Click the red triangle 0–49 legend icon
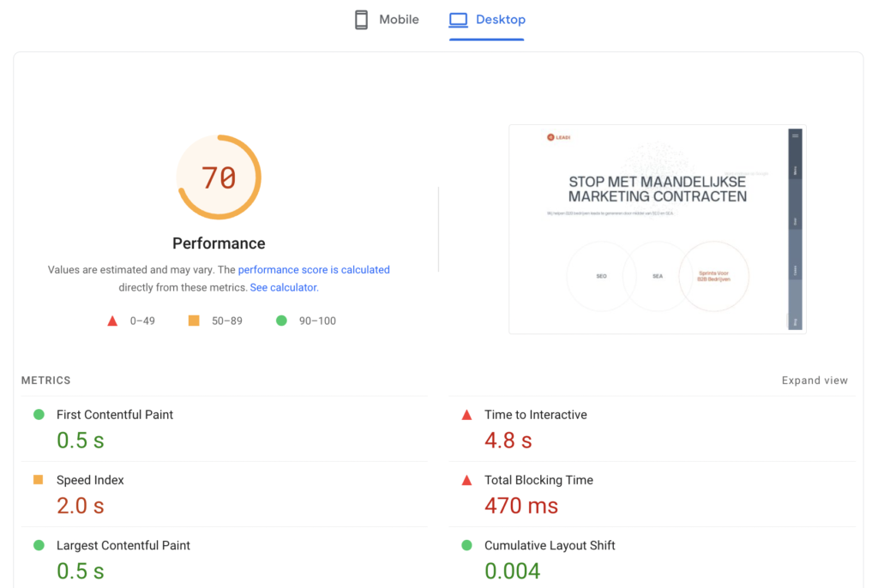 pyautogui.click(x=112, y=321)
